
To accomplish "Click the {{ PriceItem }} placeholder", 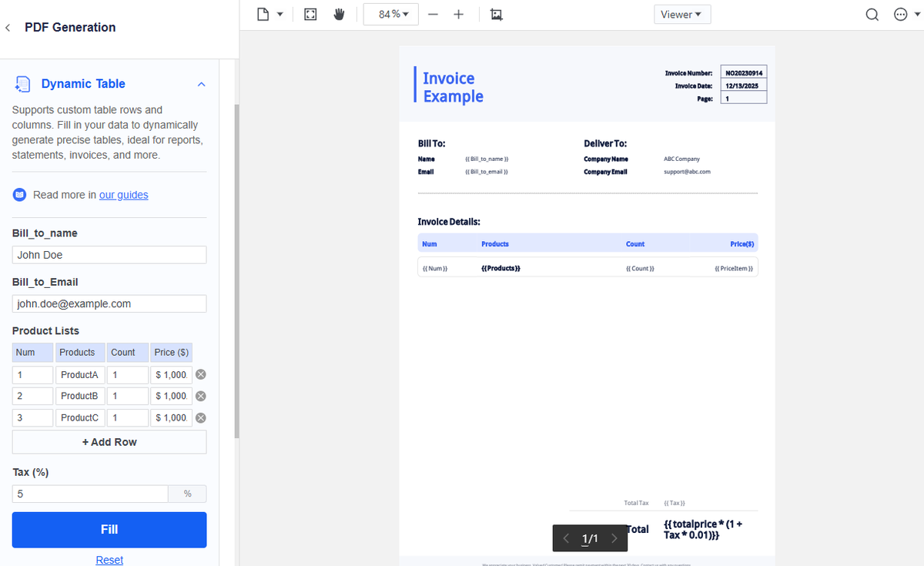I will [x=734, y=268].
